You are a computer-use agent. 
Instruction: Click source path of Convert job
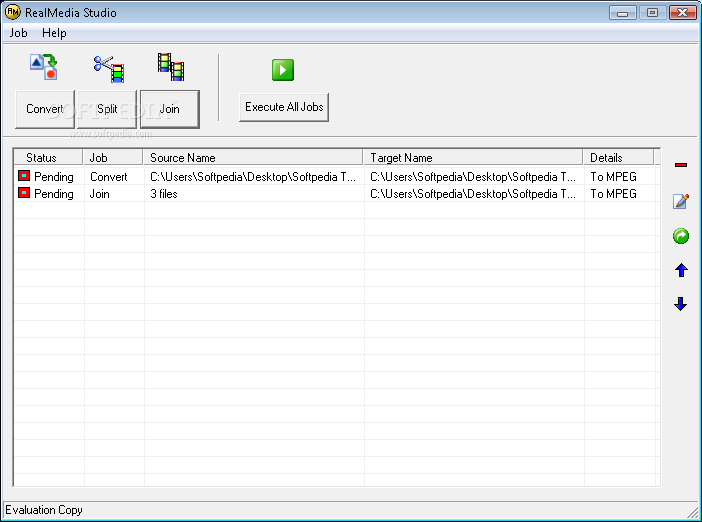(253, 177)
